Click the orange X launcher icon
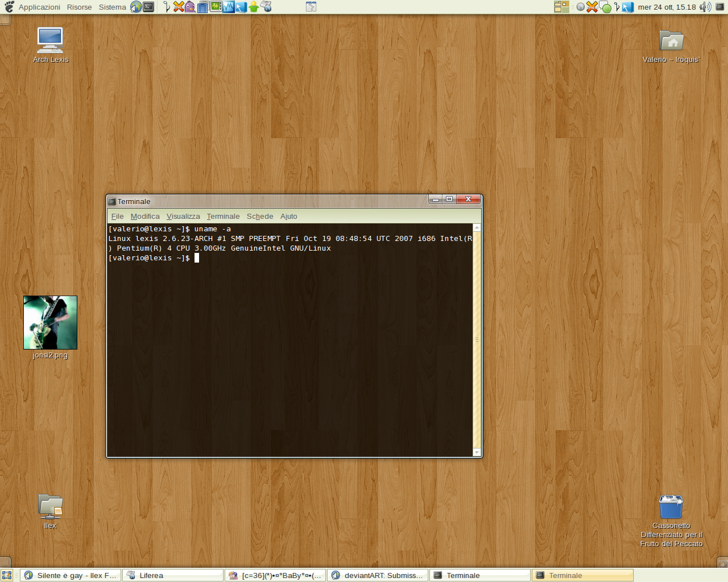The height and width of the screenshot is (582, 728). coord(179,7)
